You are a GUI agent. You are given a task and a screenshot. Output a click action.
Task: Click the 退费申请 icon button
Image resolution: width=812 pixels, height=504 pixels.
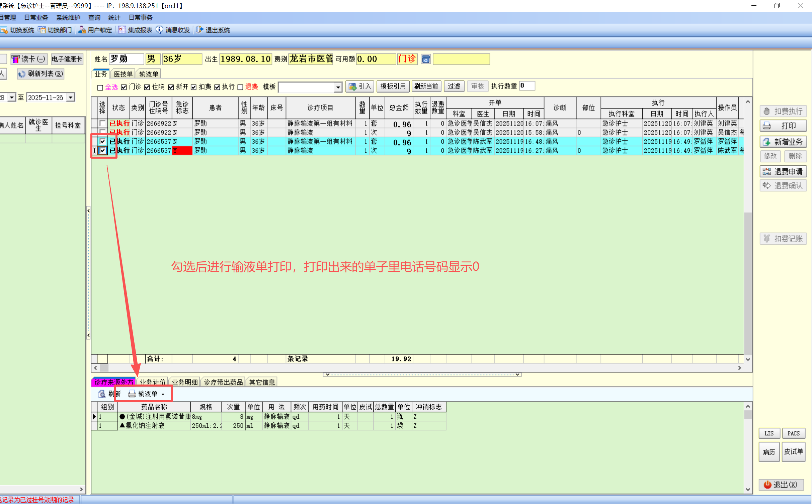point(783,172)
